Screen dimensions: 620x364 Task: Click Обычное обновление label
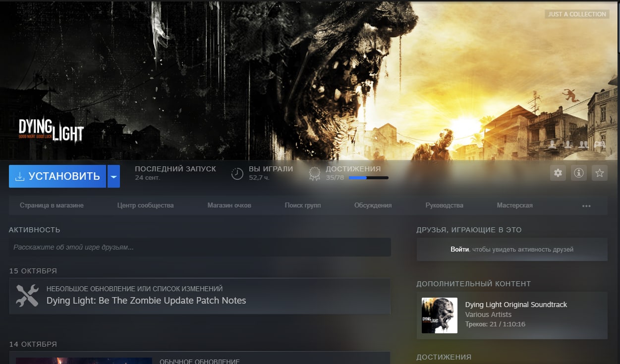coord(199,362)
